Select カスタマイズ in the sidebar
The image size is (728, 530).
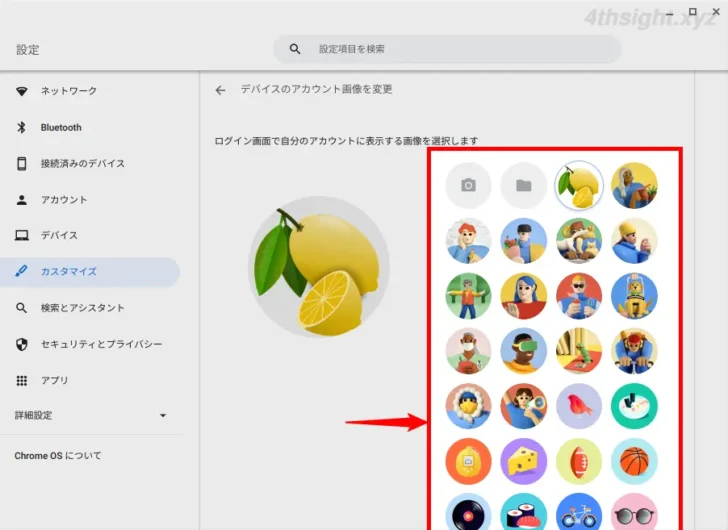click(x=91, y=272)
